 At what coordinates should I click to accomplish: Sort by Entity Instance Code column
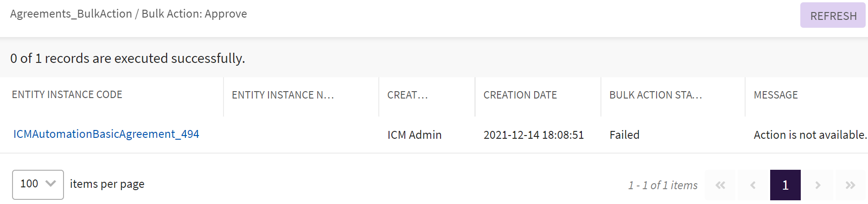pyautogui.click(x=67, y=95)
